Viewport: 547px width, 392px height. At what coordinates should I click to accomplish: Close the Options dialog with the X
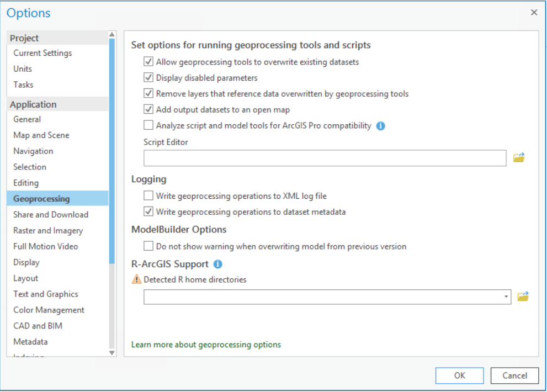(x=534, y=12)
